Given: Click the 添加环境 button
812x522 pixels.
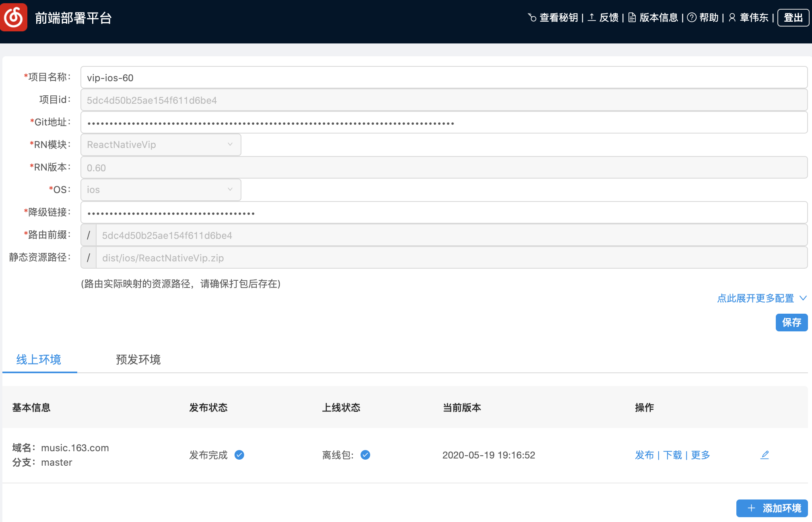Looking at the screenshot, I should click(772, 508).
